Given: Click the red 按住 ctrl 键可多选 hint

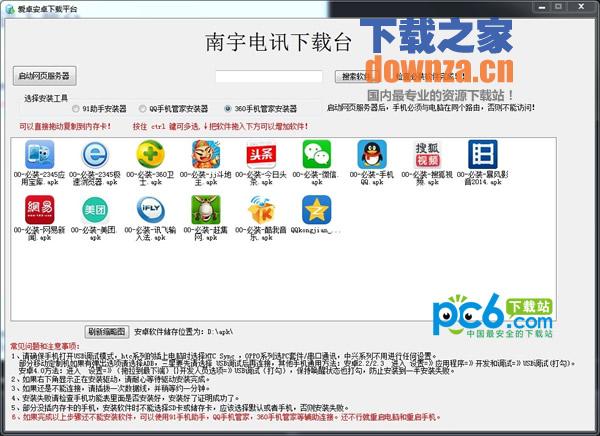Looking at the screenshot, I should click(x=220, y=126).
